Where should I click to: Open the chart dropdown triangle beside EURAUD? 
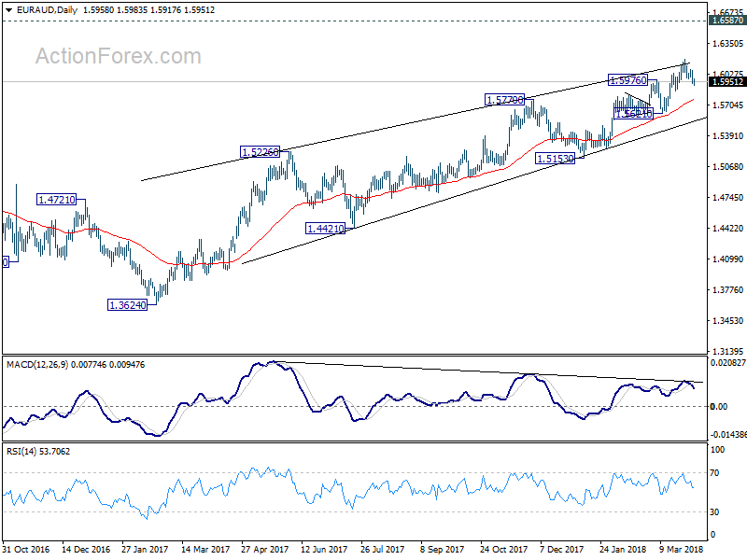click(8, 10)
